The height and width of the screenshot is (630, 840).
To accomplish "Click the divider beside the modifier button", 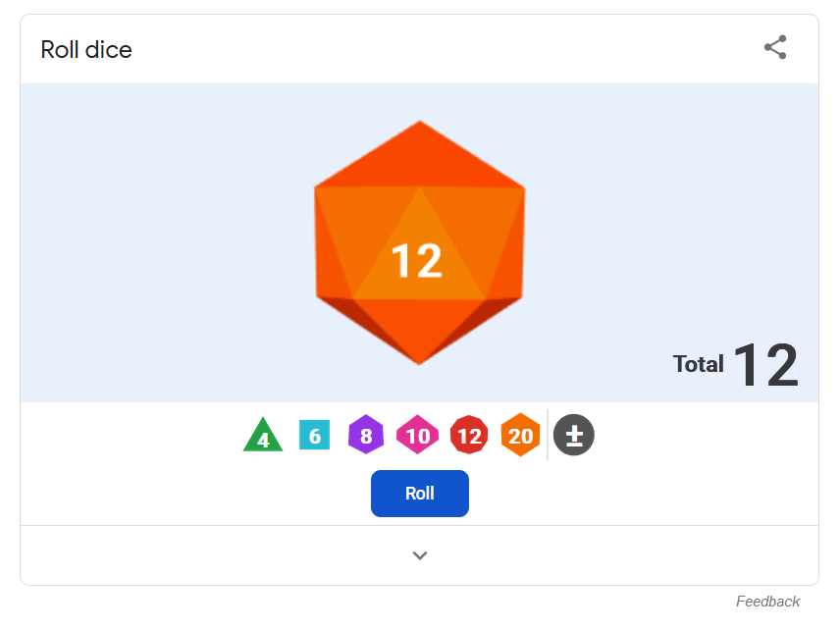I will click(x=547, y=435).
